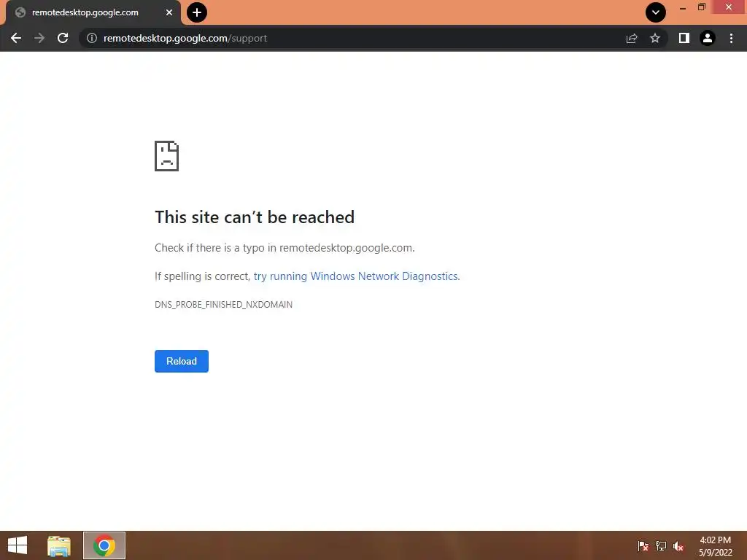This screenshot has width=747, height=560.
Task: Open the side panel icon
Action: click(684, 38)
